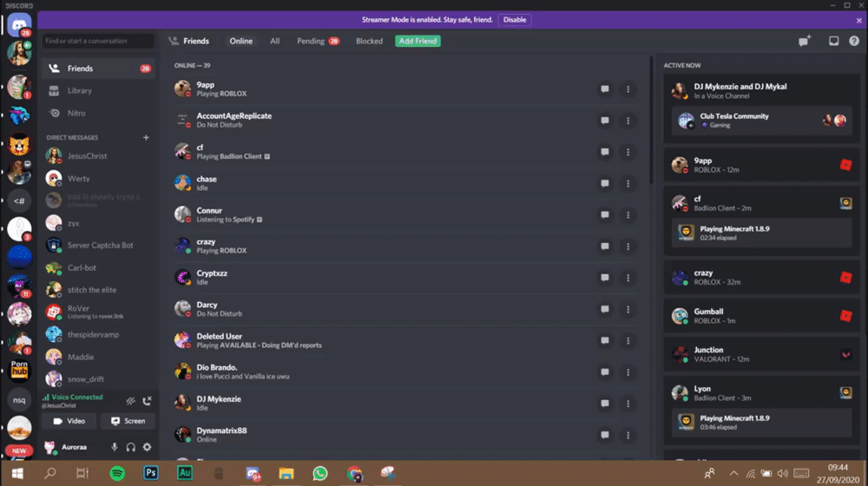
Task: Open the Help question mark icon
Action: click(854, 41)
